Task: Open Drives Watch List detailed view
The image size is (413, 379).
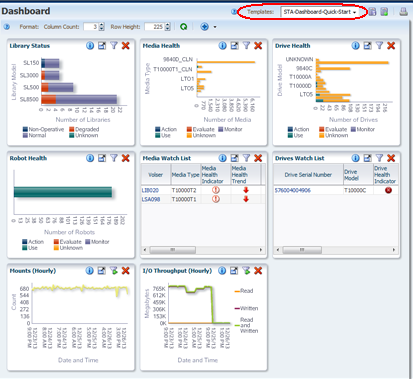Action: (x=367, y=158)
